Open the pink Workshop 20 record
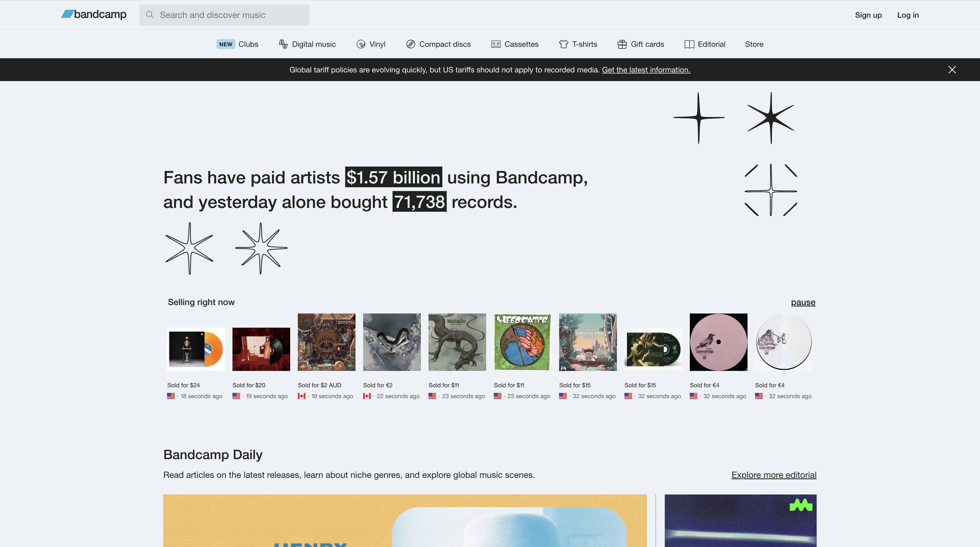 [x=719, y=342]
